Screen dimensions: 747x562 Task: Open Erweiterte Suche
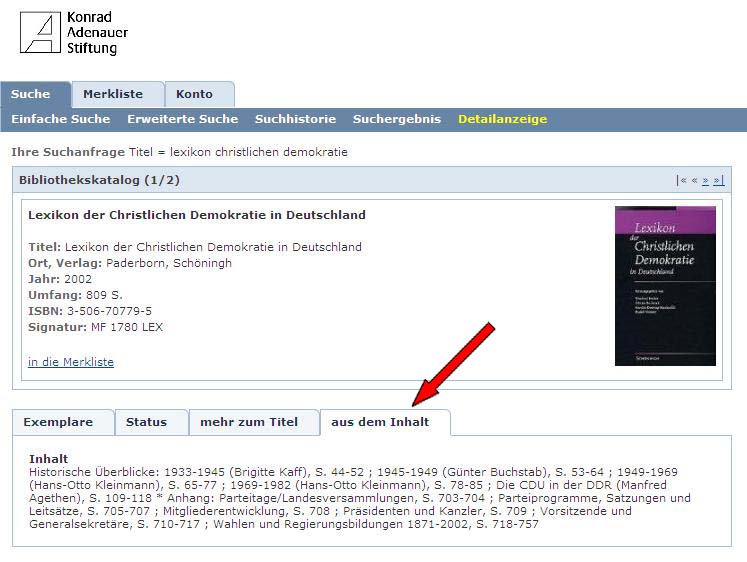coord(182,119)
